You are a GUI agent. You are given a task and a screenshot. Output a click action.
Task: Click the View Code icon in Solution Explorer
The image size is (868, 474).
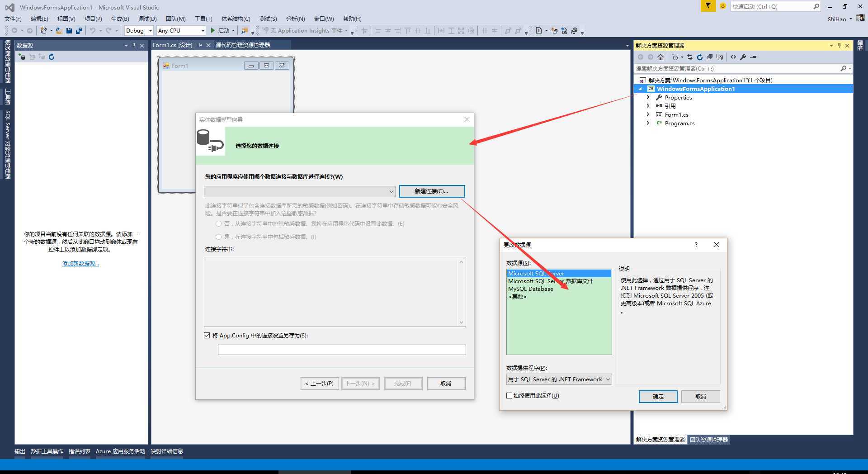pos(733,57)
